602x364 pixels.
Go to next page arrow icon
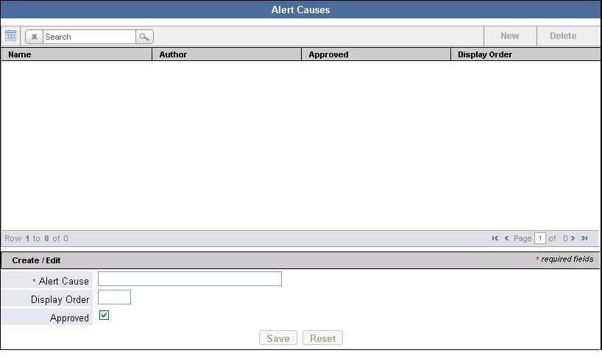(x=573, y=238)
